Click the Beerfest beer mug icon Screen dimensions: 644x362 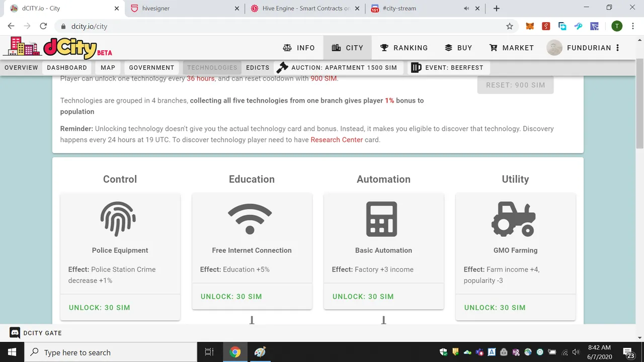pyautogui.click(x=416, y=67)
